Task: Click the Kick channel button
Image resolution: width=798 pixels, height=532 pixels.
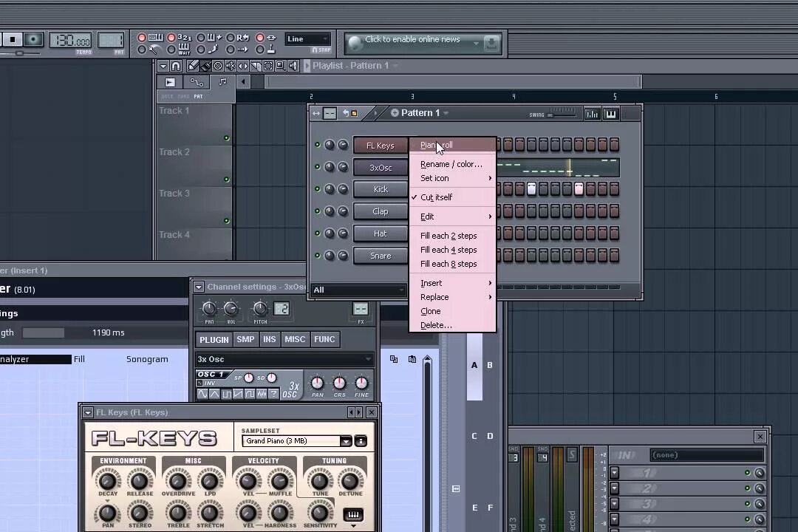Action: coord(381,189)
